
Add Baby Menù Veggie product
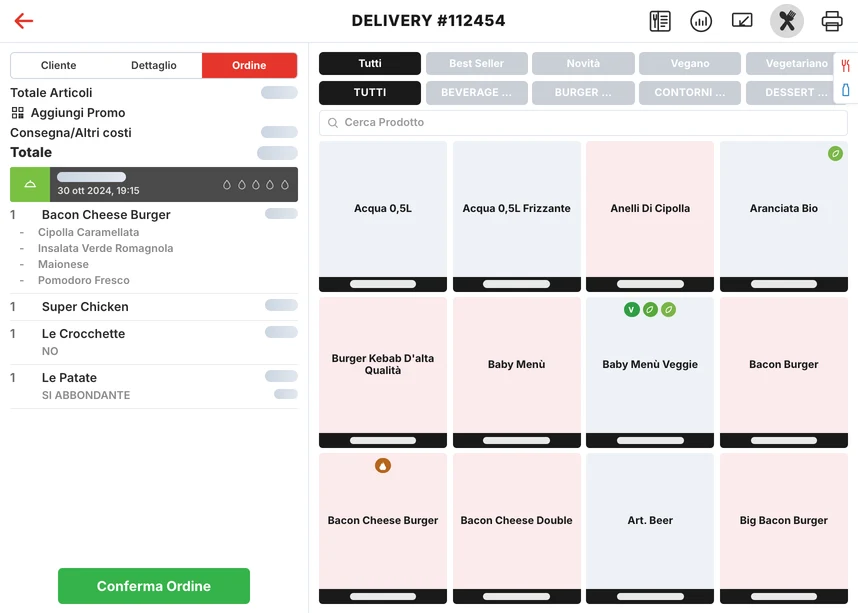[x=650, y=372]
